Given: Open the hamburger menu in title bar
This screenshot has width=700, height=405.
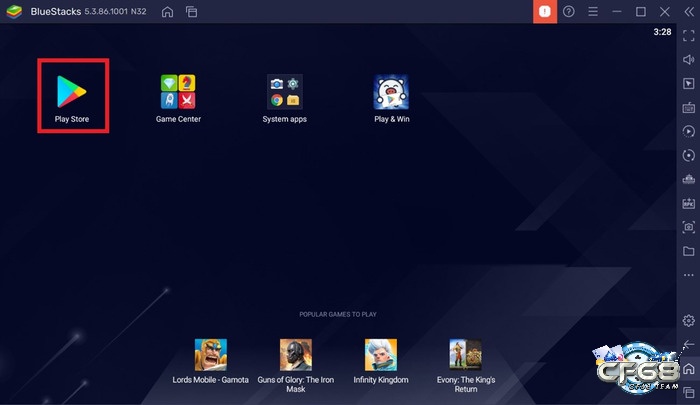Looking at the screenshot, I should (593, 12).
